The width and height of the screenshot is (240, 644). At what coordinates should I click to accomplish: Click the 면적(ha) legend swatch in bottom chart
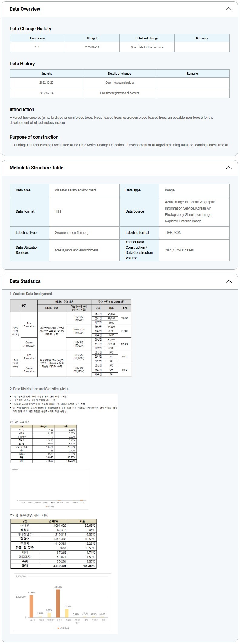[x=58, y=628]
